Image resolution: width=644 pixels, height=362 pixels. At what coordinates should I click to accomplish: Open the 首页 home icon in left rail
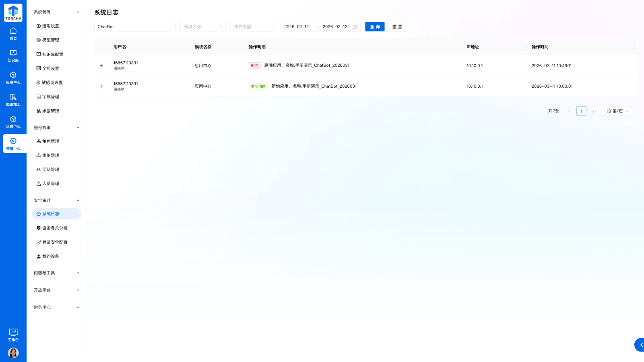(x=13, y=33)
